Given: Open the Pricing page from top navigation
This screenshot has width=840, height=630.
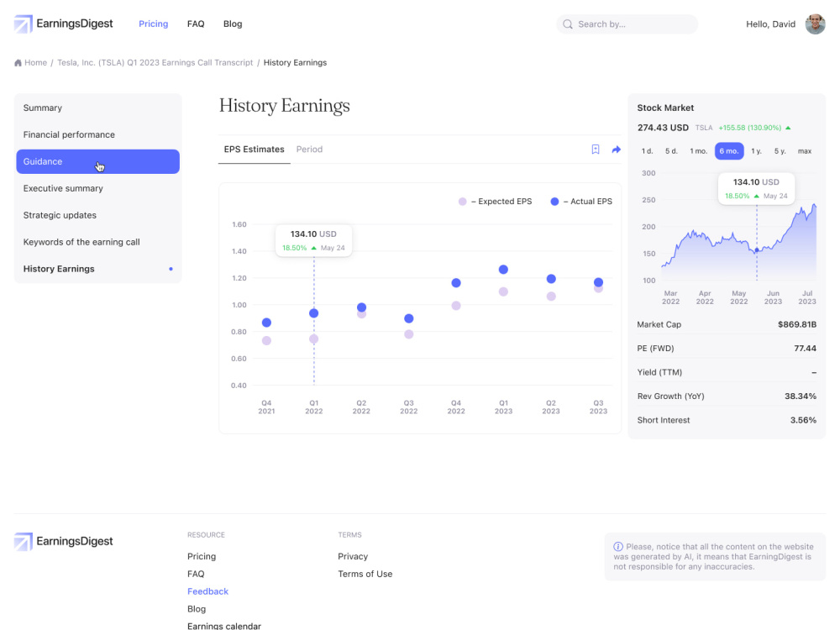Looking at the screenshot, I should pyautogui.click(x=153, y=24).
